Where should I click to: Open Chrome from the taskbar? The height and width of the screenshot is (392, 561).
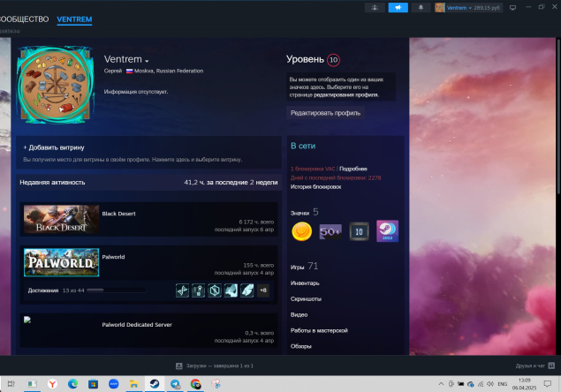196,384
